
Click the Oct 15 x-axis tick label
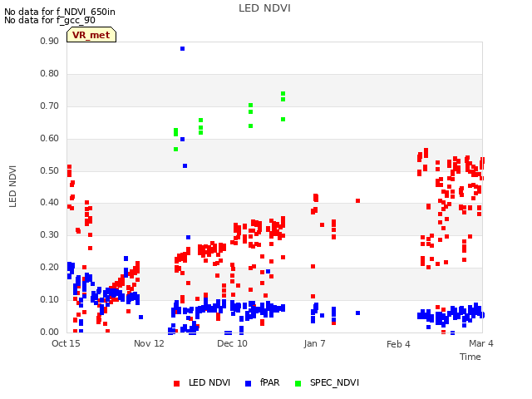[66, 343]
